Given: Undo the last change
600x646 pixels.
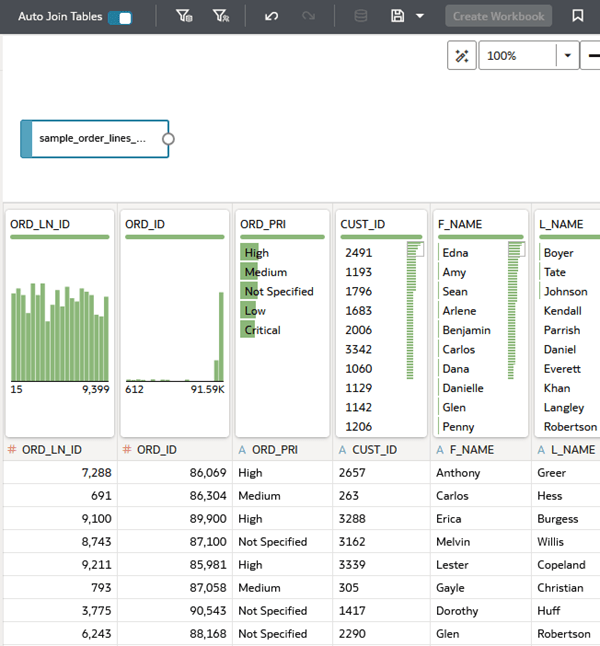Looking at the screenshot, I should tap(271, 16).
